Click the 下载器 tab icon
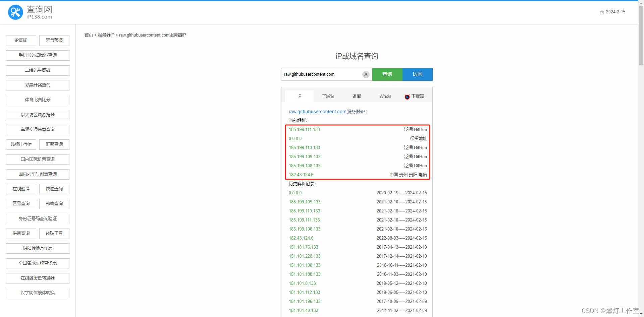 click(407, 97)
